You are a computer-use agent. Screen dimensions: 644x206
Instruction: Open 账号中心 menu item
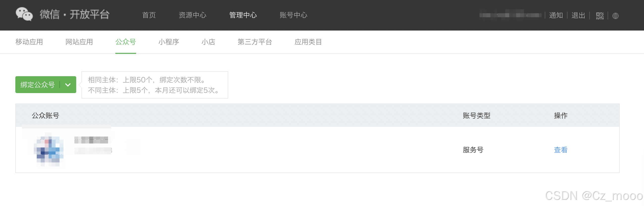293,15
